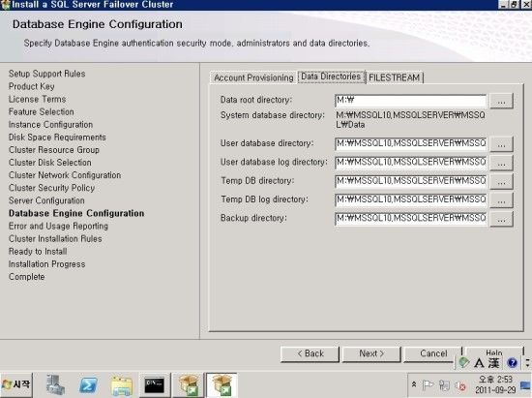Click the language bar A input mode icon

[x=479, y=363]
